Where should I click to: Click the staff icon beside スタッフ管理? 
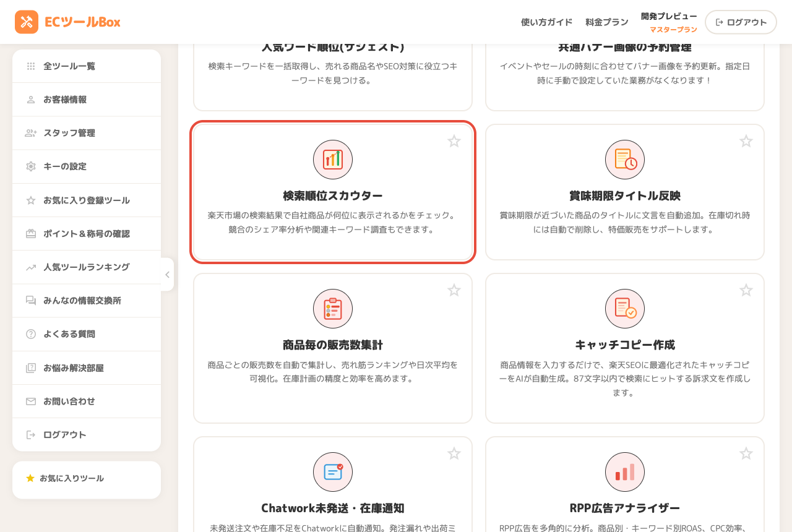(31, 133)
